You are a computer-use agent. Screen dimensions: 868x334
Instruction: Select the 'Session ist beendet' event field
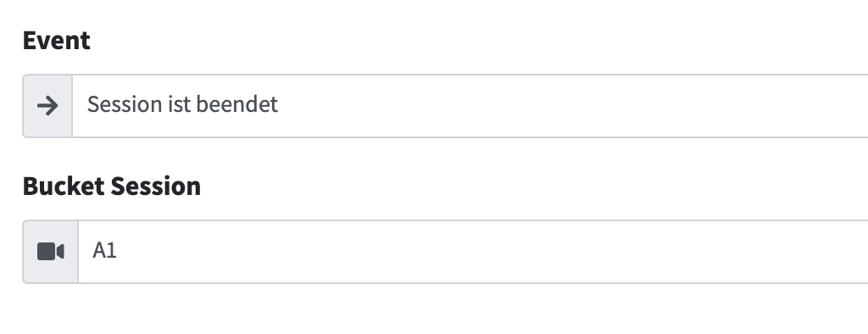[470, 105]
